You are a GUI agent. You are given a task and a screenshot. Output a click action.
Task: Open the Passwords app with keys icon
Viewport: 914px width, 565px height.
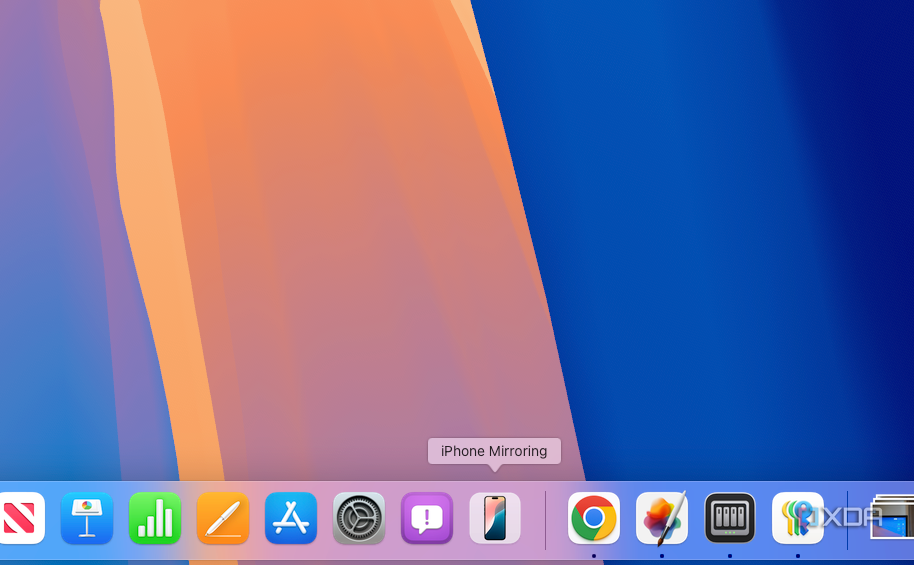(797, 518)
